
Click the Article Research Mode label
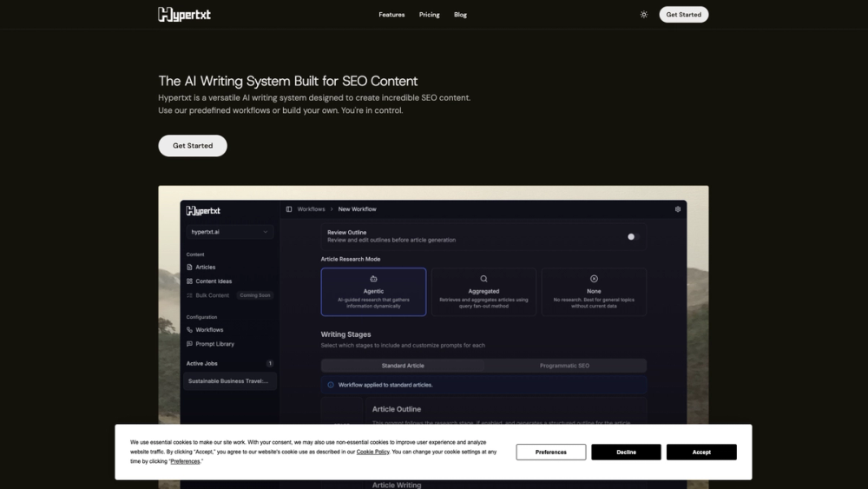point(351,259)
